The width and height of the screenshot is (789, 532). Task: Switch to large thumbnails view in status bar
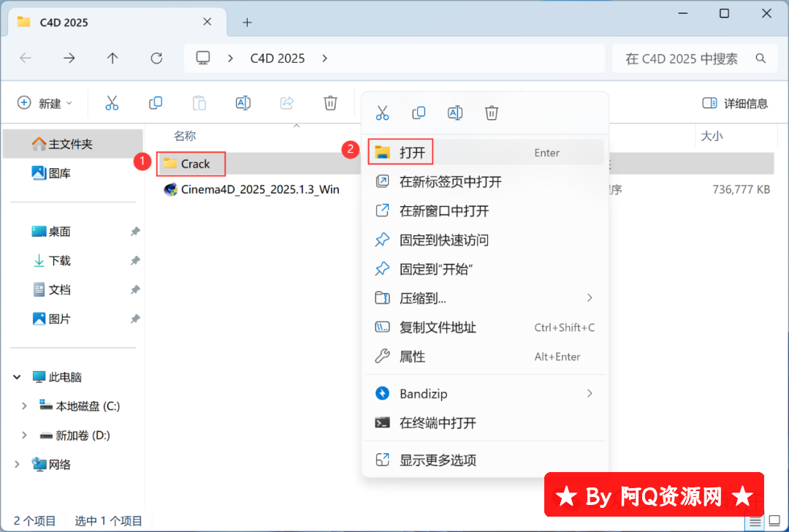[x=775, y=521]
